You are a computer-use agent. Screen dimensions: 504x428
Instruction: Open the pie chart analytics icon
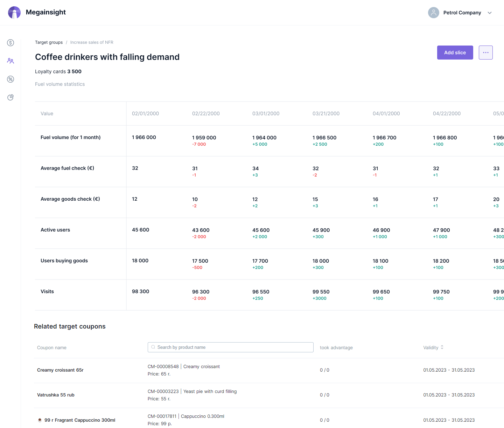click(10, 97)
